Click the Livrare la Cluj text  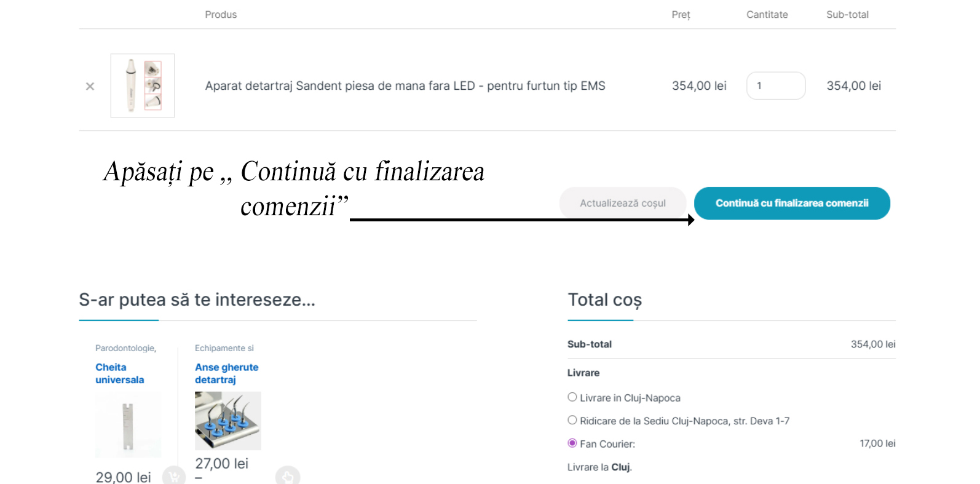[599, 467]
